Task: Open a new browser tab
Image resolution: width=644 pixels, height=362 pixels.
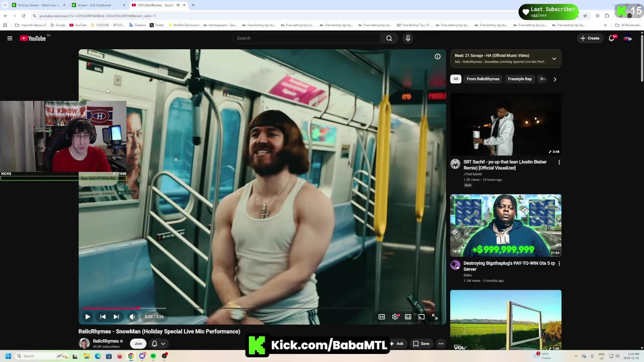Action: pyautogui.click(x=193, y=5)
